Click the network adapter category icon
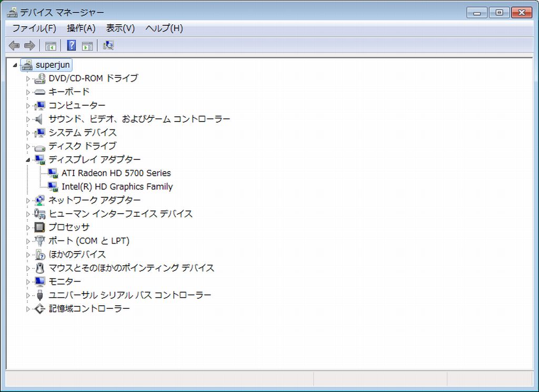The image size is (539, 392). point(40,200)
